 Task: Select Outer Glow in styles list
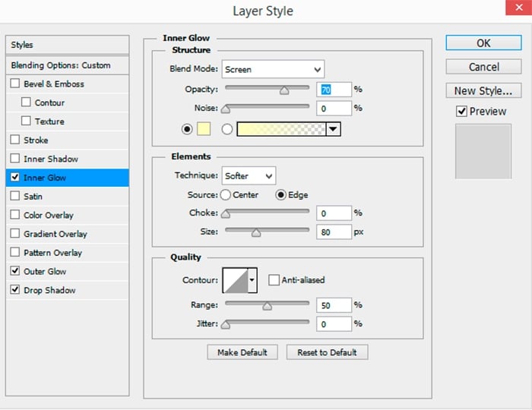pos(45,272)
